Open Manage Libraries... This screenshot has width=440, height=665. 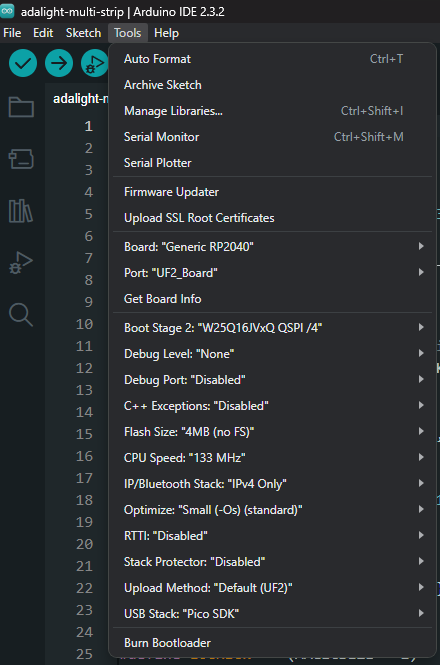point(272,111)
